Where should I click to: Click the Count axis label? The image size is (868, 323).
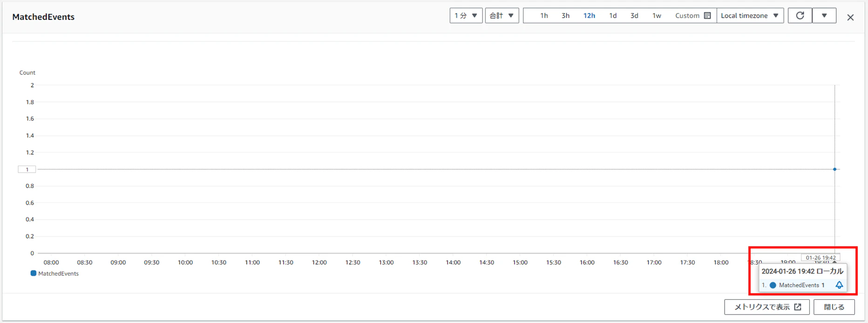[27, 73]
